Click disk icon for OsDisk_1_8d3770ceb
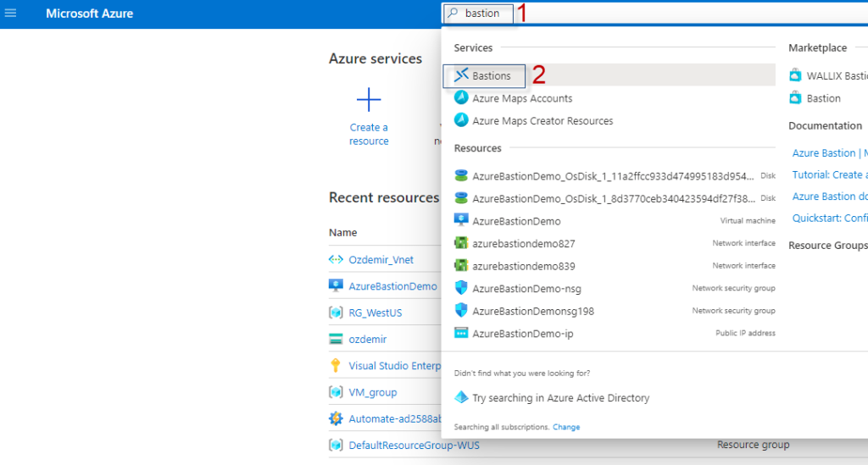868x465 pixels. pyautogui.click(x=461, y=198)
